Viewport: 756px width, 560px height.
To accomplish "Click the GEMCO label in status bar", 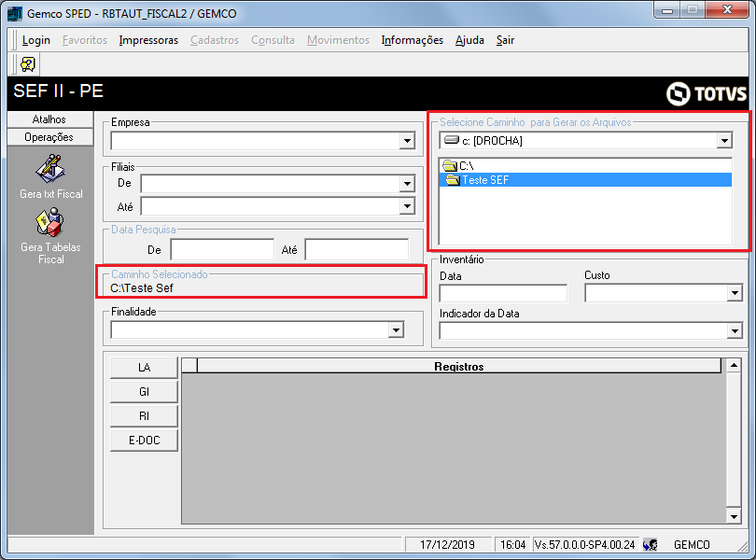I will pos(692,544).
